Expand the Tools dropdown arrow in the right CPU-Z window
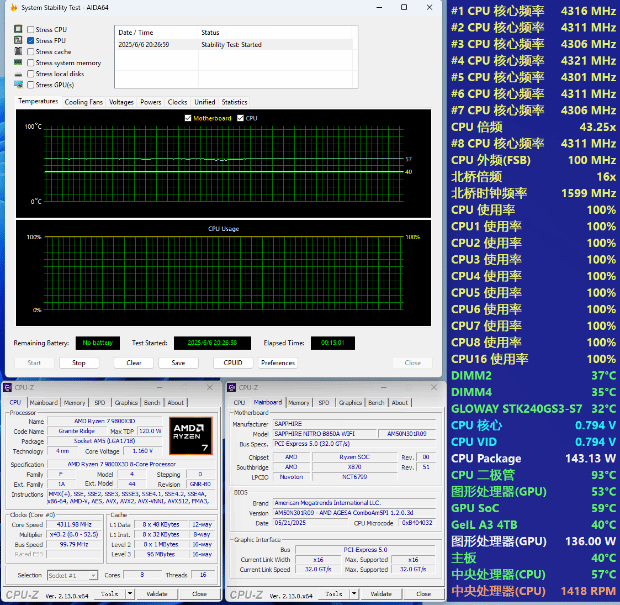Viewport: 620px width, 605px height. click(354, 594)
